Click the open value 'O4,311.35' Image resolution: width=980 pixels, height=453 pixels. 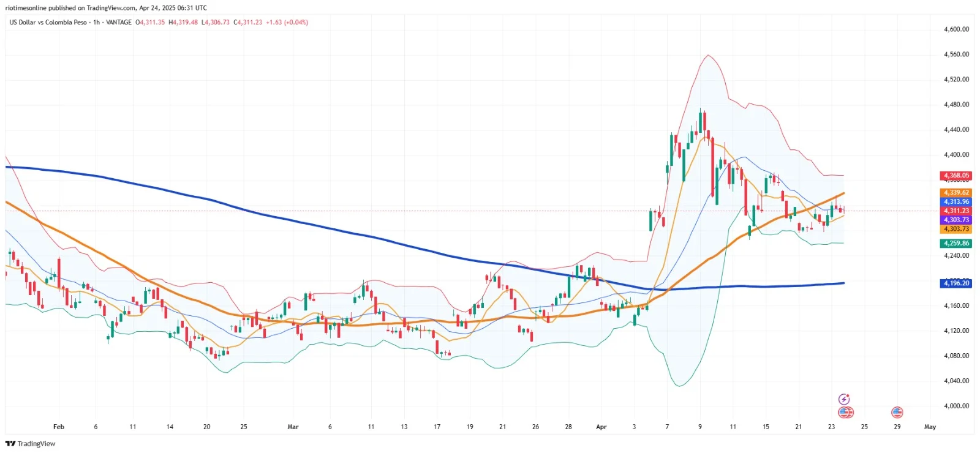(x=150, y=23)
